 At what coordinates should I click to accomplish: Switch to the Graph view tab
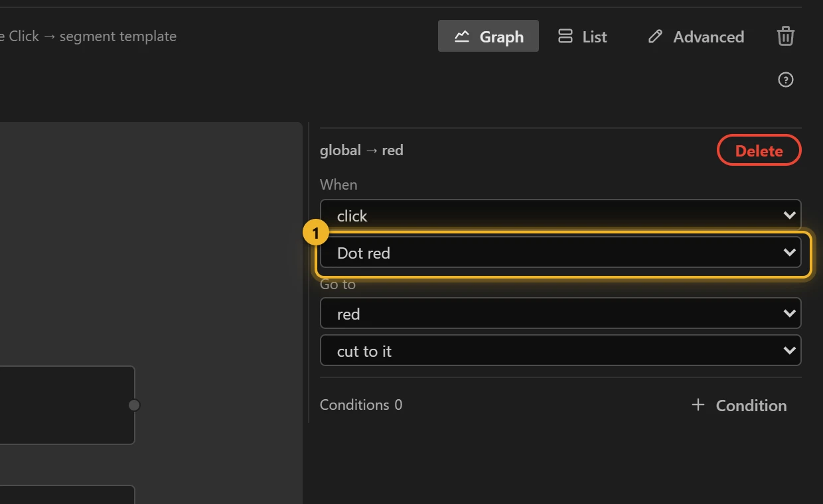pos(488,36)
